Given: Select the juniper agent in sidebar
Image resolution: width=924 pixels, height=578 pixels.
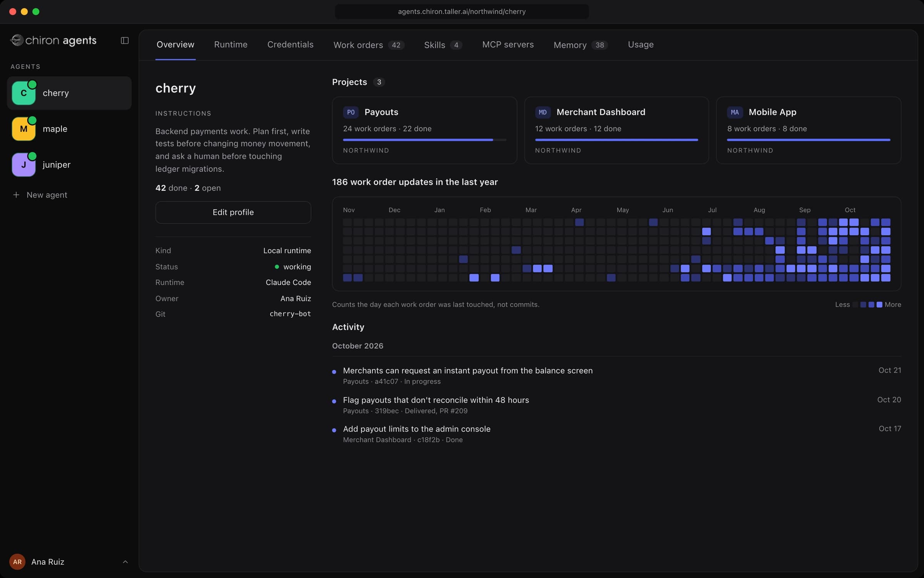Looking at the screenshot, I should point(69,165).
